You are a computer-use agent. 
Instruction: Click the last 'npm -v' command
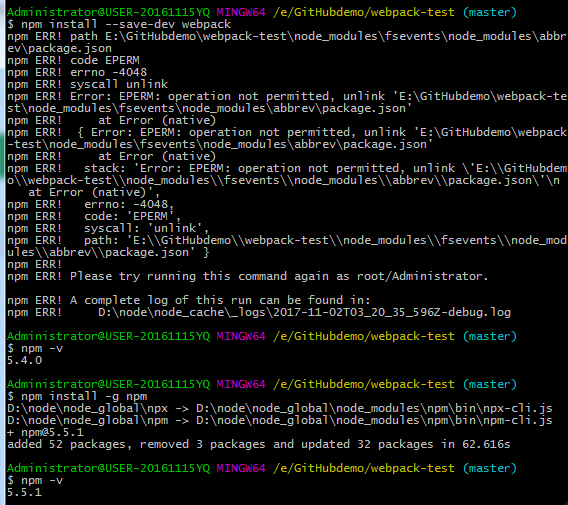[35, 480]
